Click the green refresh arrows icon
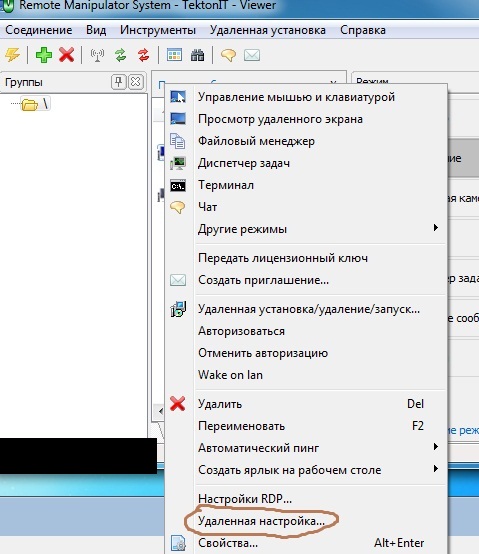479x554 pixels. point(120,55)
